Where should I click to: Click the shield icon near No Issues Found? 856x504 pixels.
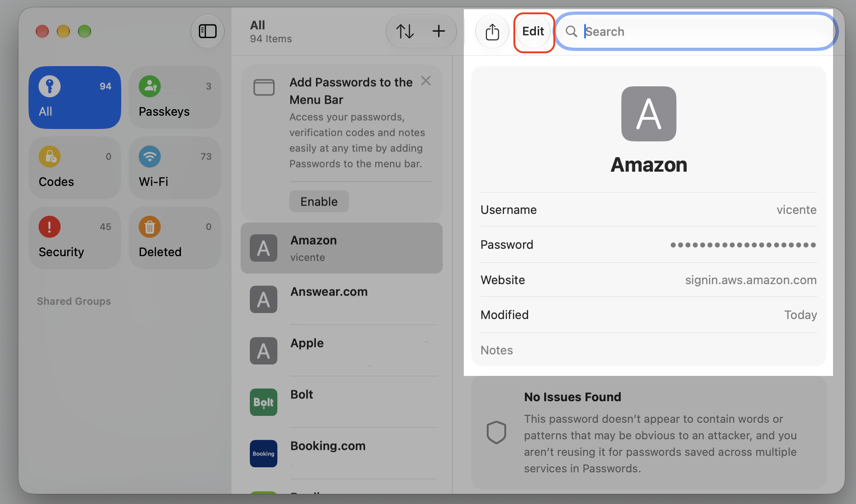496,432
